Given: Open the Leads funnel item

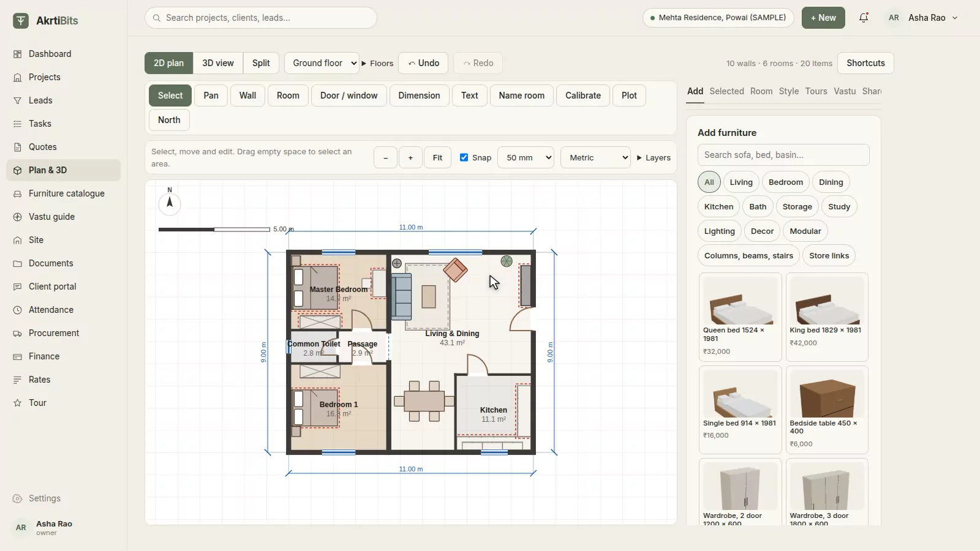Looking at the screenshot, I should coord(63,100).
